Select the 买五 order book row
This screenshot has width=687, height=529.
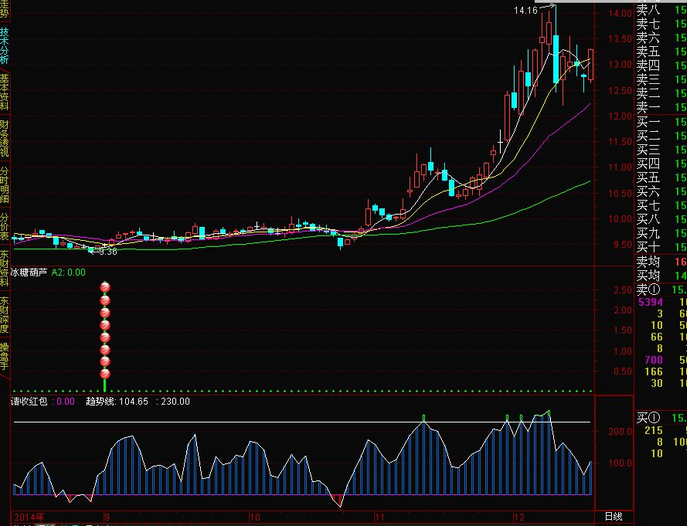pyautogui.click(x=661, y=178)
